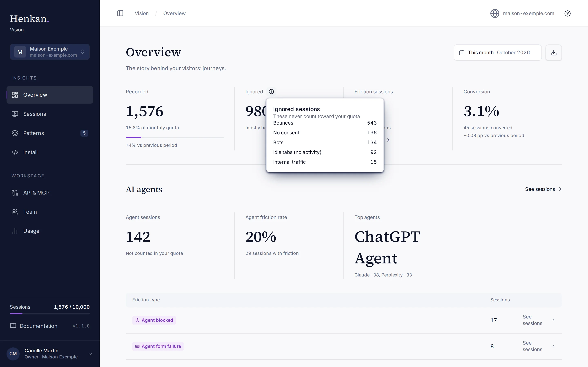Toggle the sidebar collapse icon

click(120, 13)
